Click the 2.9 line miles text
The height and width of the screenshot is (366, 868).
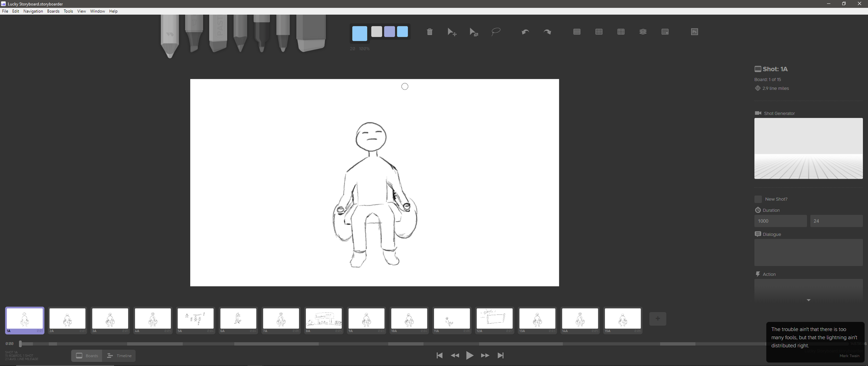(776, 88)
